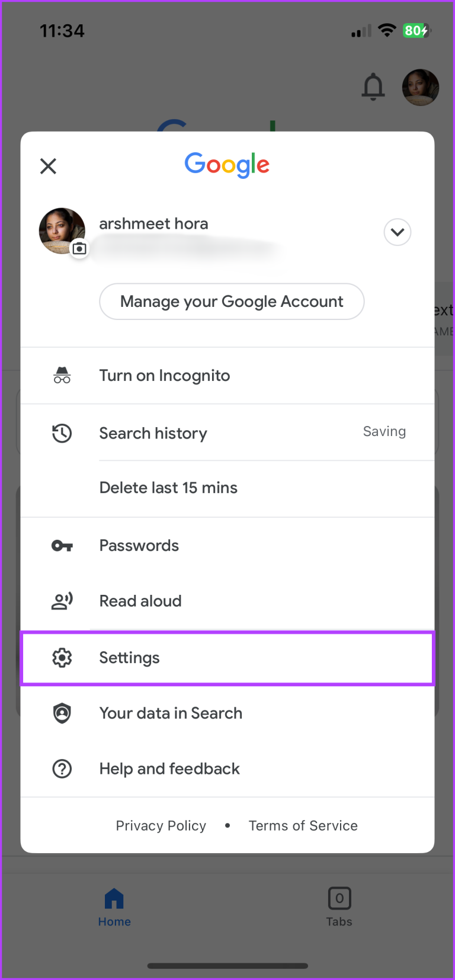Tap the profile avatar in the top corner
This screenshot has width=455, height=980.
[421, 87]
